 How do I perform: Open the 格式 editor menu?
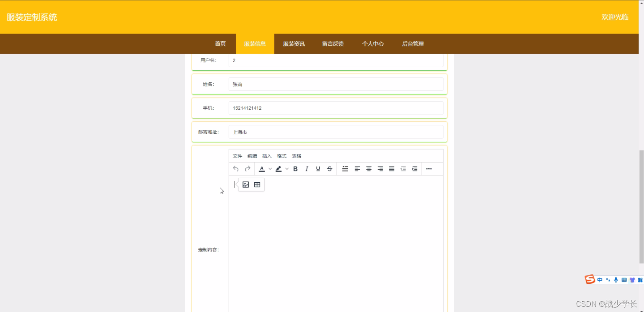pyautogui.click(x=281, y=156)
